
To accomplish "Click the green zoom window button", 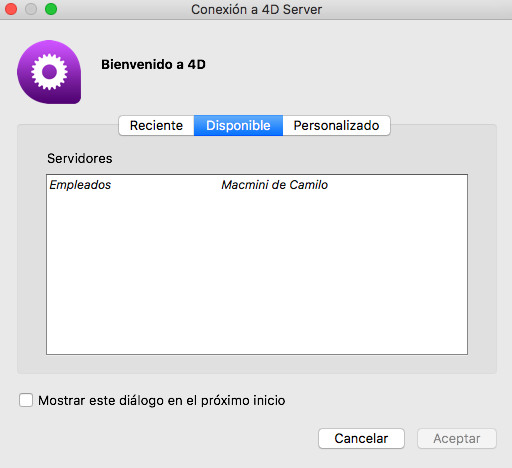I will coord(51,9).
